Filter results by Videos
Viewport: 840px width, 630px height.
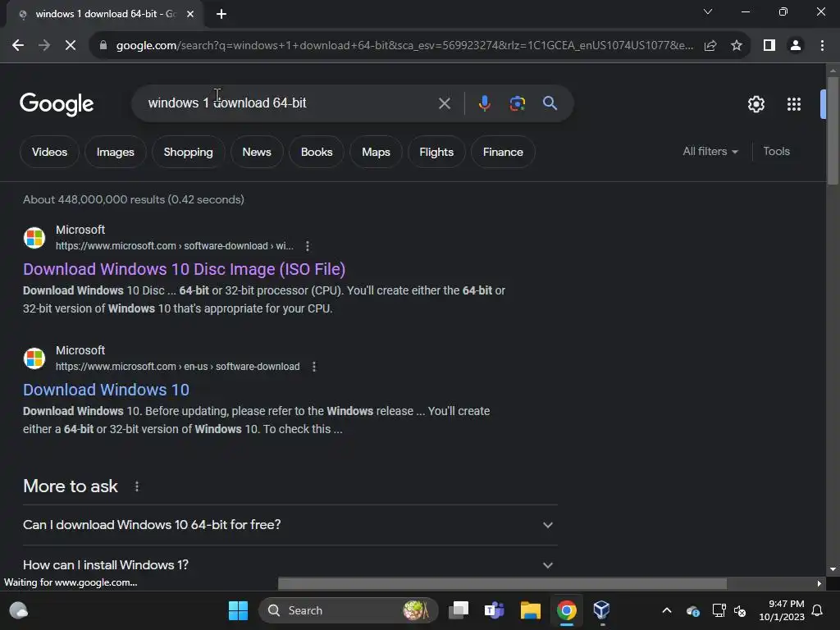click(49, 152)
